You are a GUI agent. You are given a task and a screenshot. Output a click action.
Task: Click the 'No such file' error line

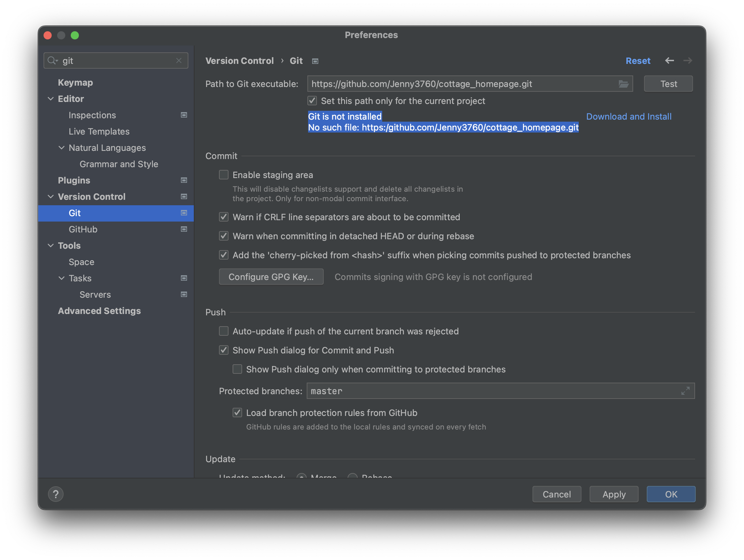pos(443,127)
